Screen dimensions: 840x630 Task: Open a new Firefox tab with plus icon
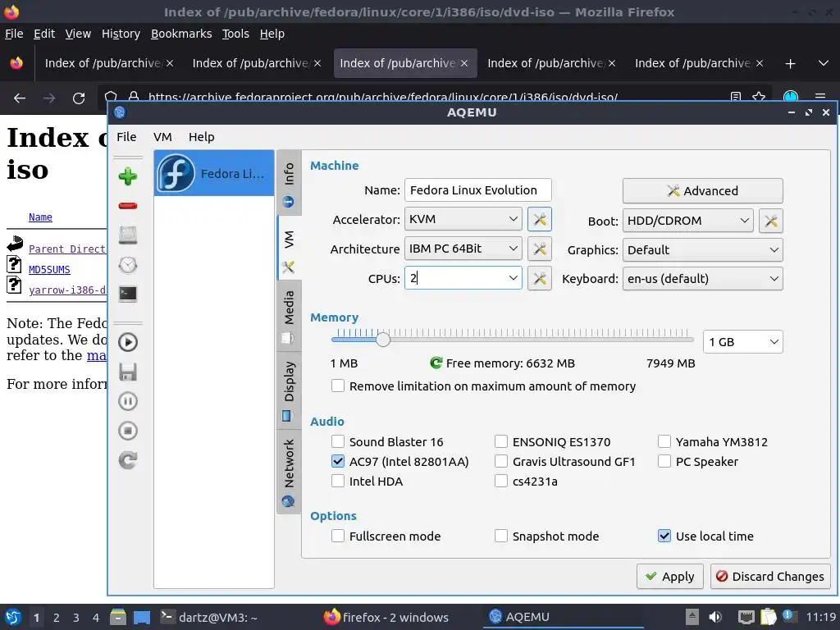coord(790,63)
